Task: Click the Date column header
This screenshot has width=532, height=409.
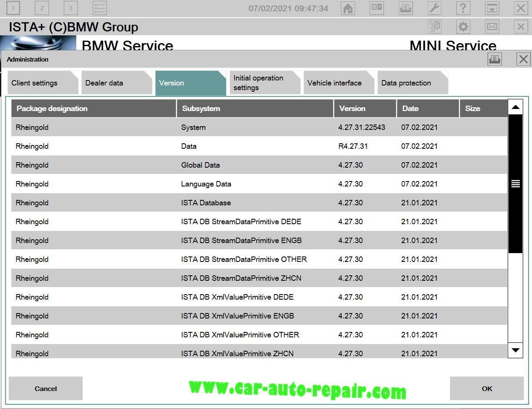Action: pos(428,109)
